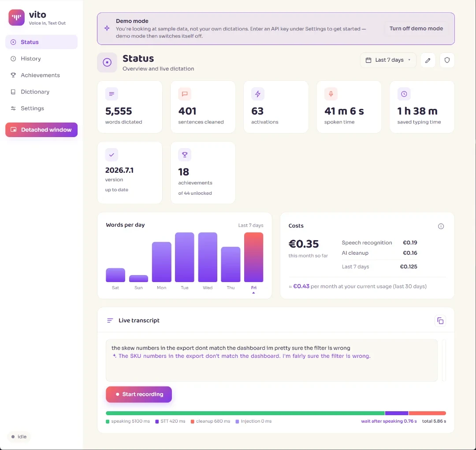Click the green speaking timing segment
The image size is (476, 450).
pos(245,413)
